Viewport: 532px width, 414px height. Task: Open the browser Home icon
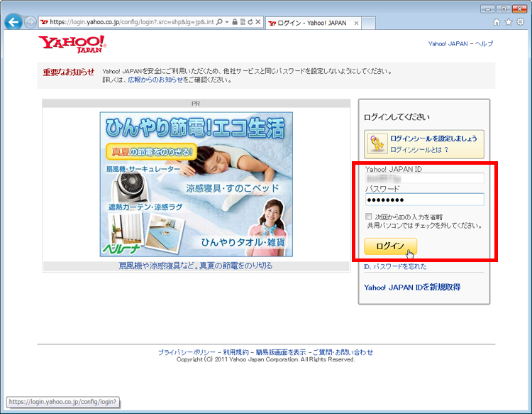coord(497,23)
